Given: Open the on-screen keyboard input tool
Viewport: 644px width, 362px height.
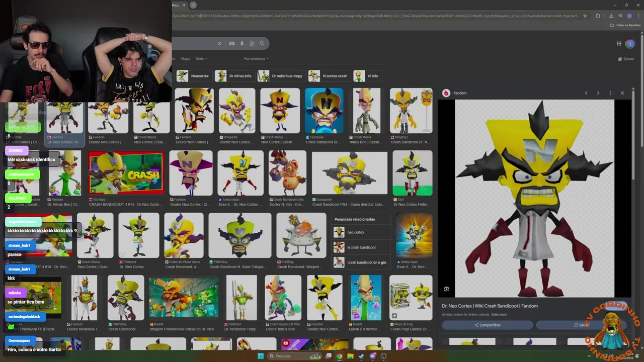Looking at the screenshot, I should tap(232, 44).
